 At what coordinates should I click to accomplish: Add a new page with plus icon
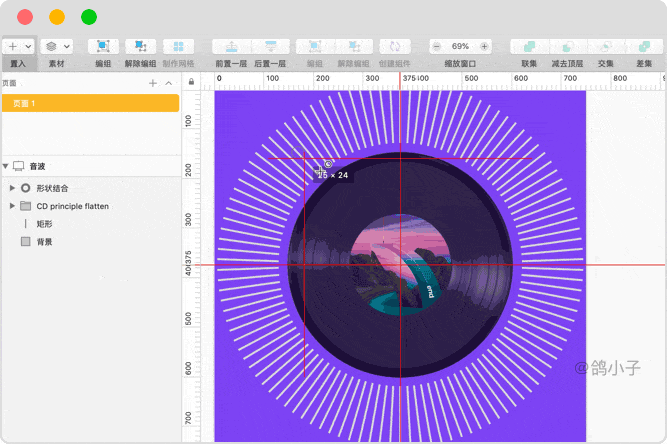coord(153,83)
